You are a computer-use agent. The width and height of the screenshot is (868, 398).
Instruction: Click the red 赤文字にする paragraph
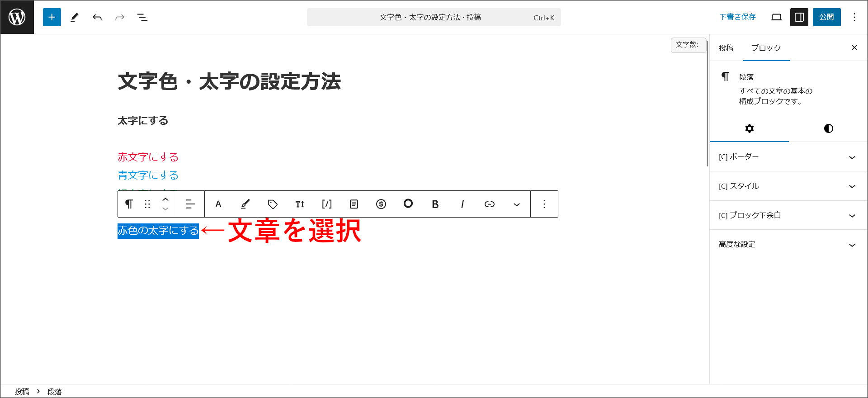tap(148, 157)
